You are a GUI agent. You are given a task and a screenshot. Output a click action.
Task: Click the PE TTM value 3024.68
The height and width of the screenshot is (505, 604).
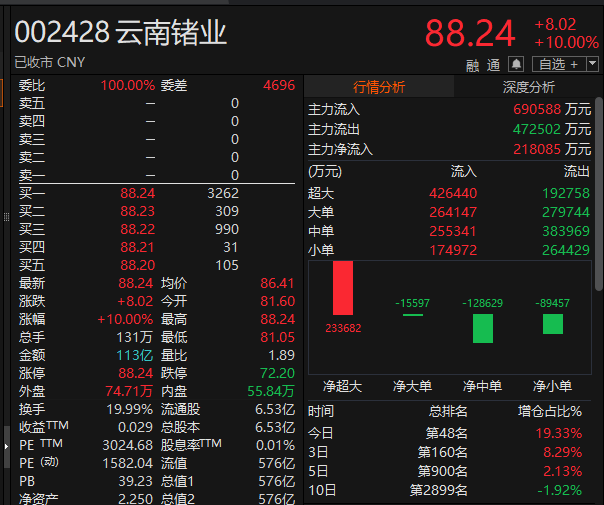[128, 445]
